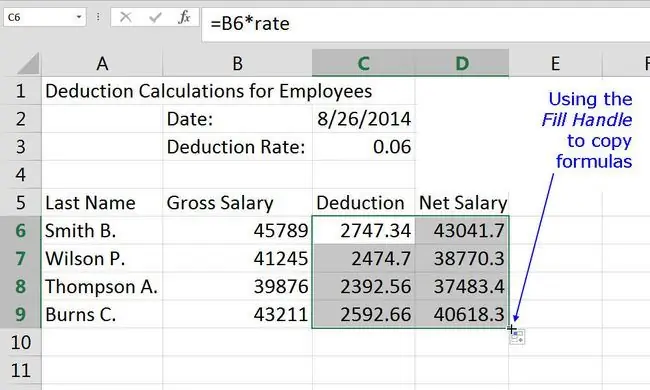Click the Cancel X formula icon

(126, 17)
